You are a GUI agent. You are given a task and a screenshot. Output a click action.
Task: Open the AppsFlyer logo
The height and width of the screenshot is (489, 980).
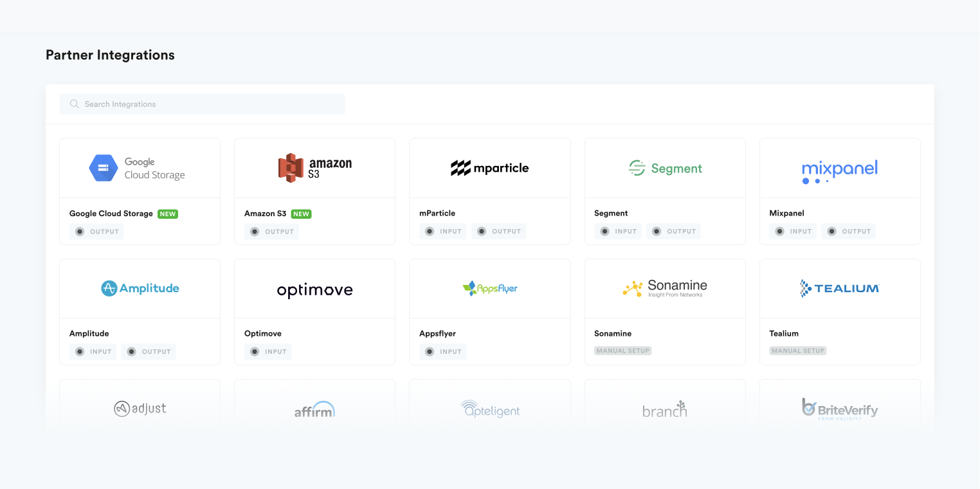pyautogui.click(x=490, y=288)
